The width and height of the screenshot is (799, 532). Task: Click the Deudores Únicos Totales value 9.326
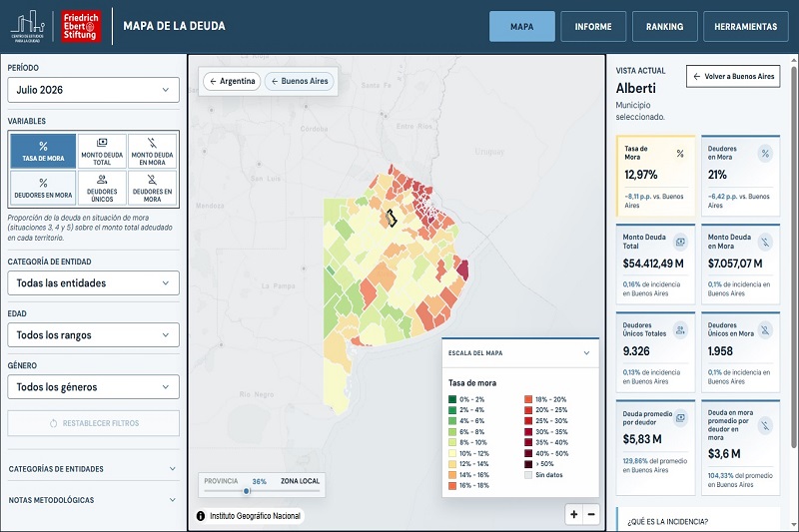(636, 351)
